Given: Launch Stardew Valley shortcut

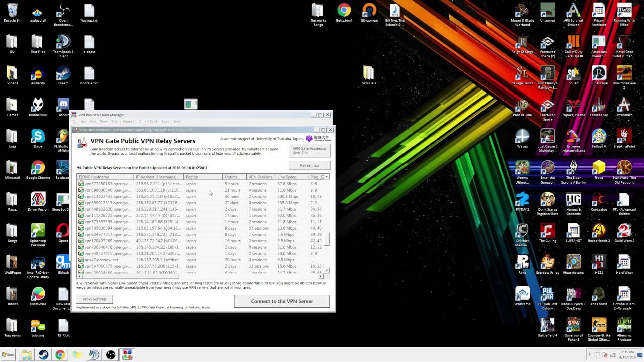Looking at the screenshot, I should pyautogui.click(x=548, y=264).
